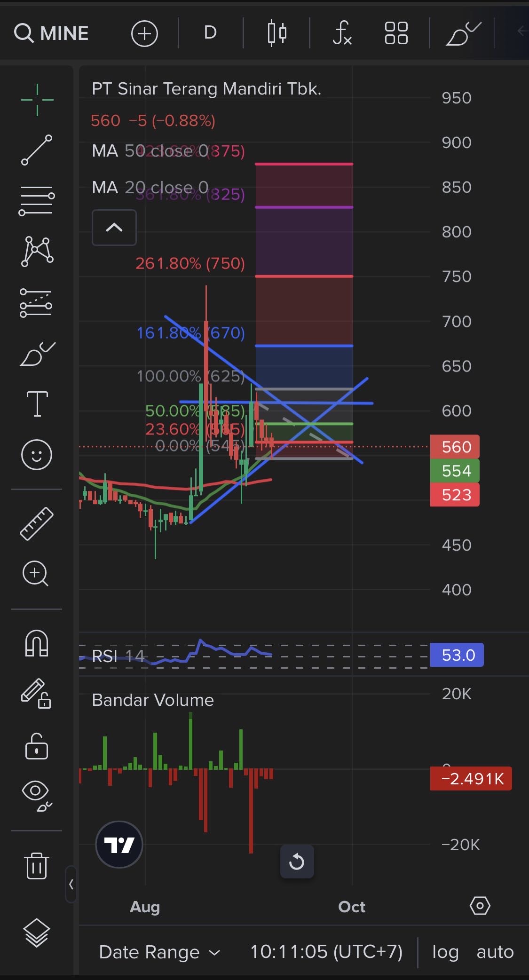Toggle hide all drawings eye icon
The height and width of the screenshot is (980, 529).
37,796
